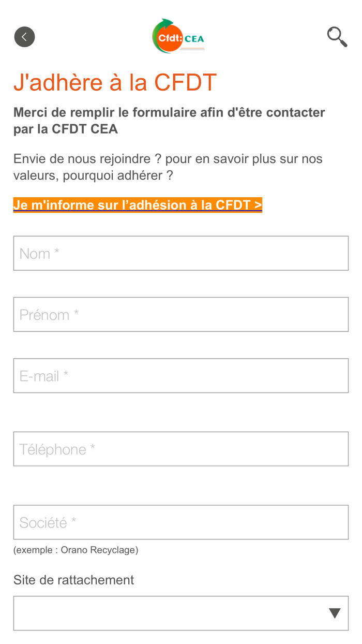Tap the Site de rattachement label

coord(73,580)
